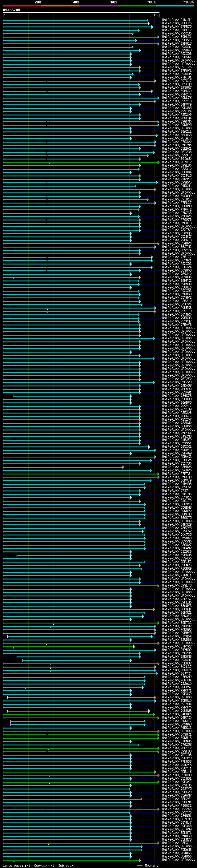This screenshot has height=868, width=197.
Task: Select hit UniRef100_O59848
Action: 177,538
